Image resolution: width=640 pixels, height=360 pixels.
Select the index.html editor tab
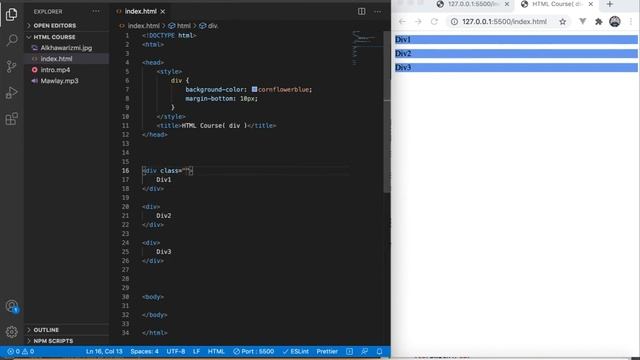point(140,11)
